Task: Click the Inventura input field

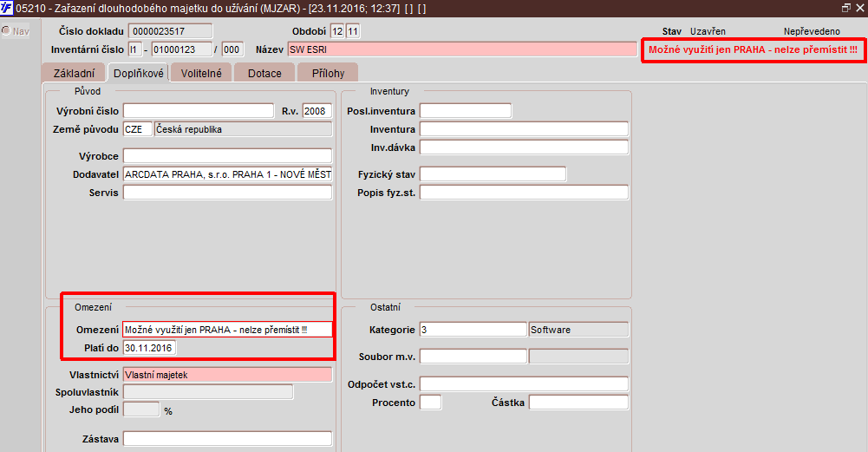Action: point(525,129)
